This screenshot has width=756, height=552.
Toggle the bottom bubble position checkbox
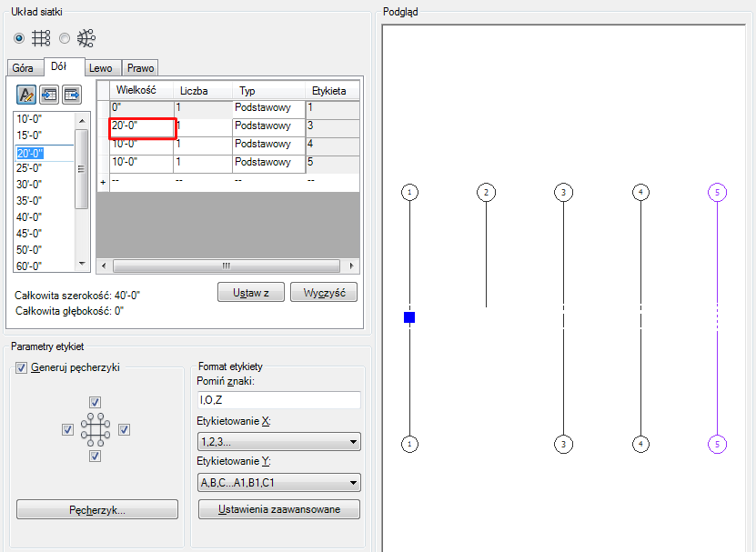tap(95, 457)
